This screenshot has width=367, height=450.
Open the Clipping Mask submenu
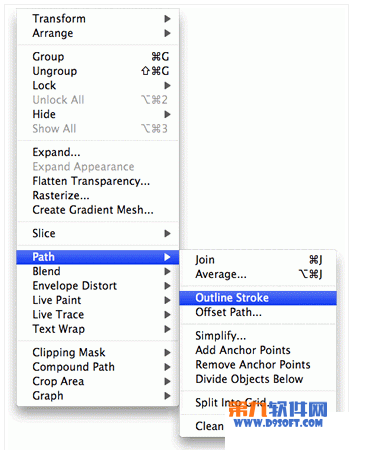click(x=98, y=352)
